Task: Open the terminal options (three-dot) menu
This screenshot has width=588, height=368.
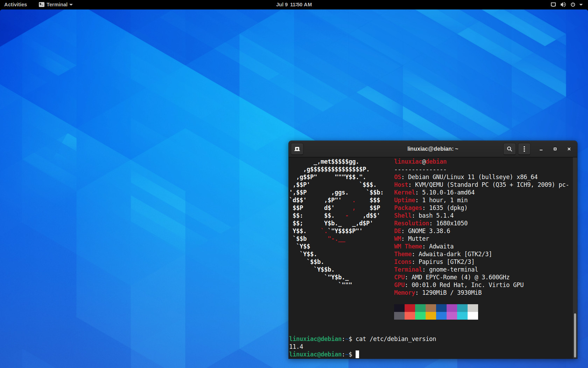Action: click(x=524, y=149)
